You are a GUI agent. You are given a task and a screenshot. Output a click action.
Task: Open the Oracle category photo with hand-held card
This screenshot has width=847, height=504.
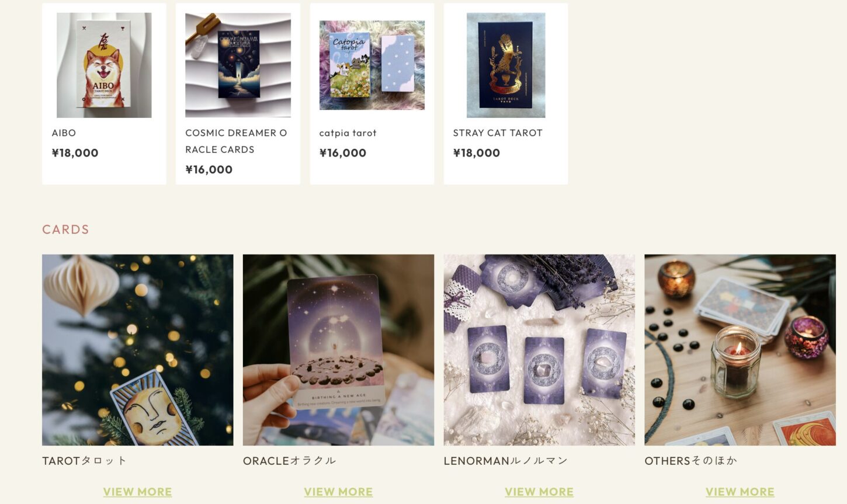click(x=338, y=350)
